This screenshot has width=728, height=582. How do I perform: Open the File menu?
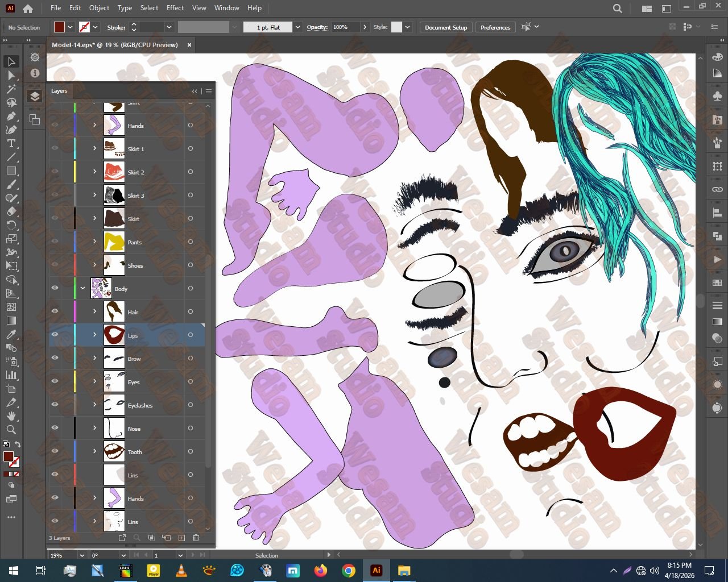pyautogui.click(x=56, y=8)
